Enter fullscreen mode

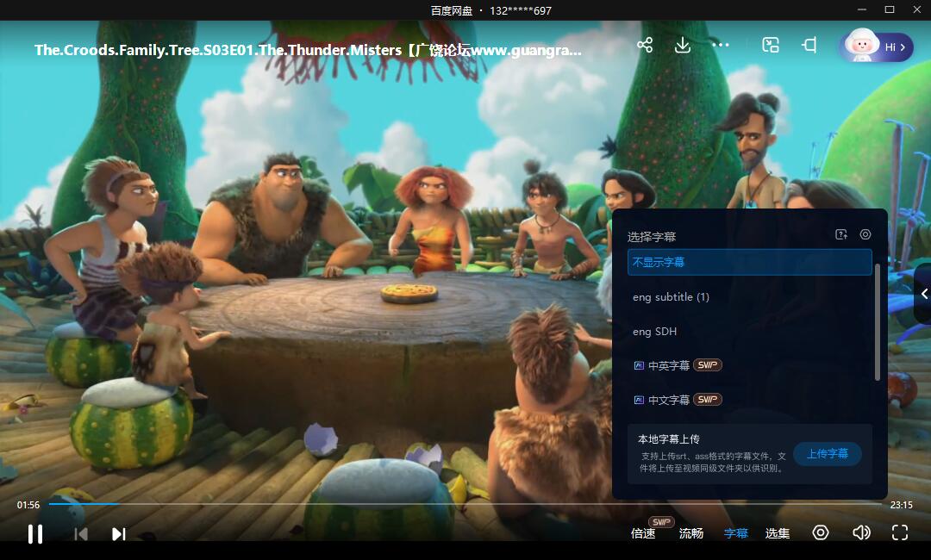point(900,532)
